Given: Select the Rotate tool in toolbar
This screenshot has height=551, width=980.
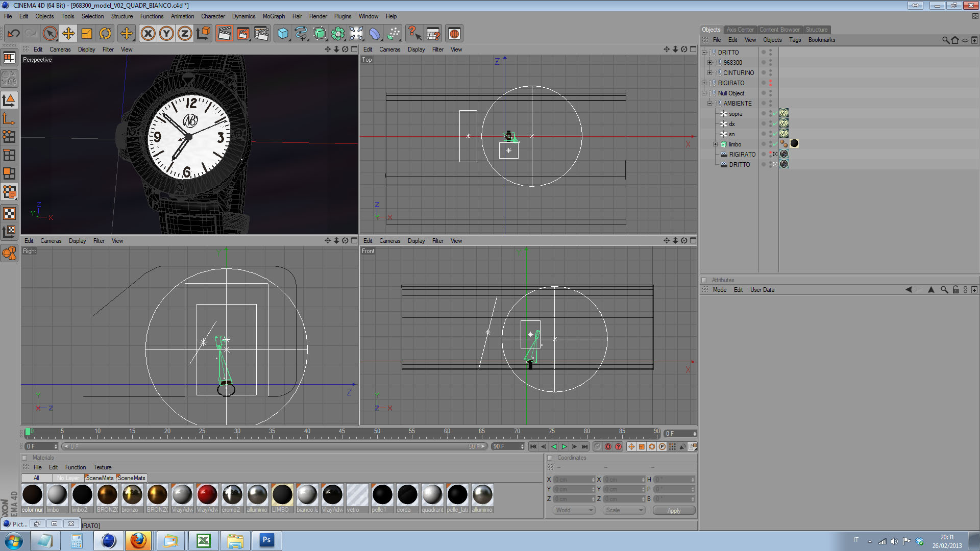Looking at the screenshot, I should 105,34.
